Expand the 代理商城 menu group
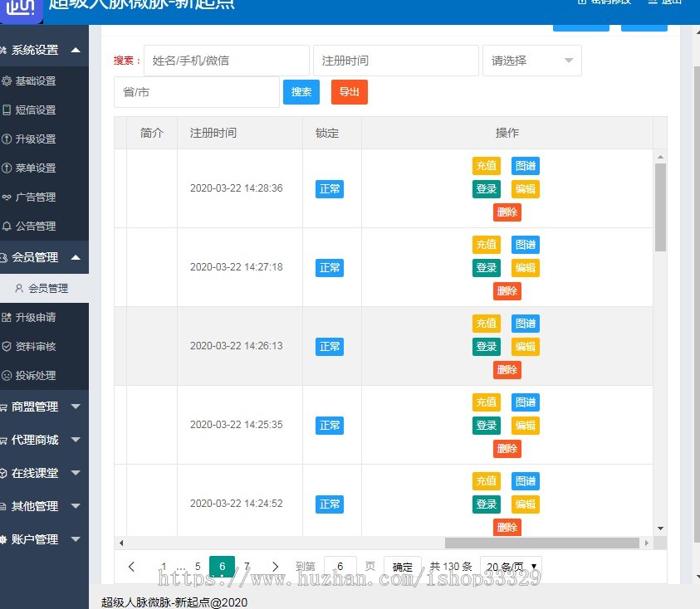Image resolution: width=700 pixels, height=609 pixels. [37, 440]
